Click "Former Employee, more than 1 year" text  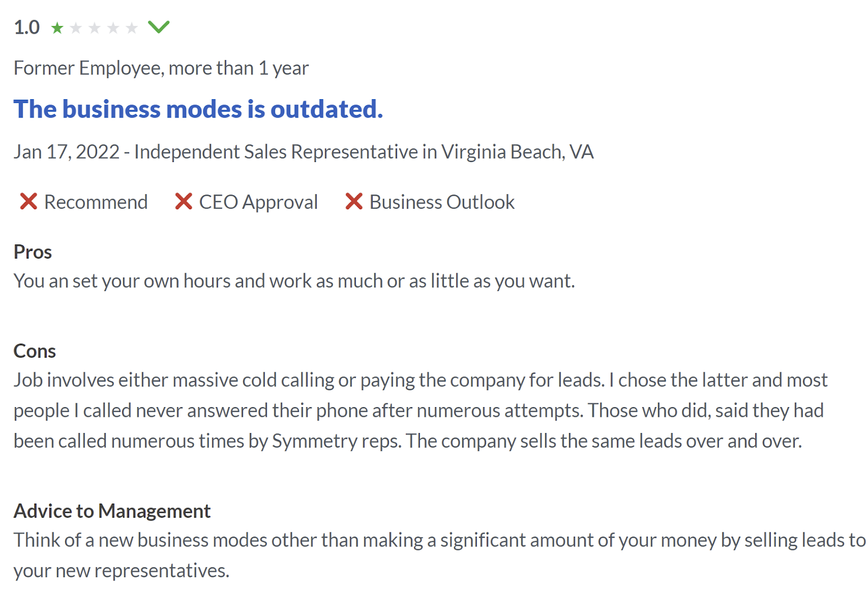161,68
